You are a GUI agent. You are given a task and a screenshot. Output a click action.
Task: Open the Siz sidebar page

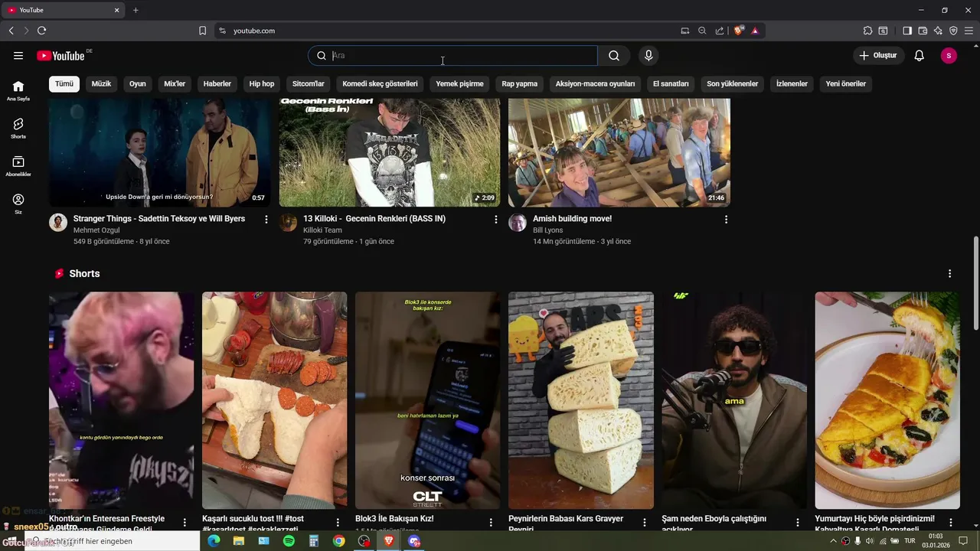(x=18, y=204)
